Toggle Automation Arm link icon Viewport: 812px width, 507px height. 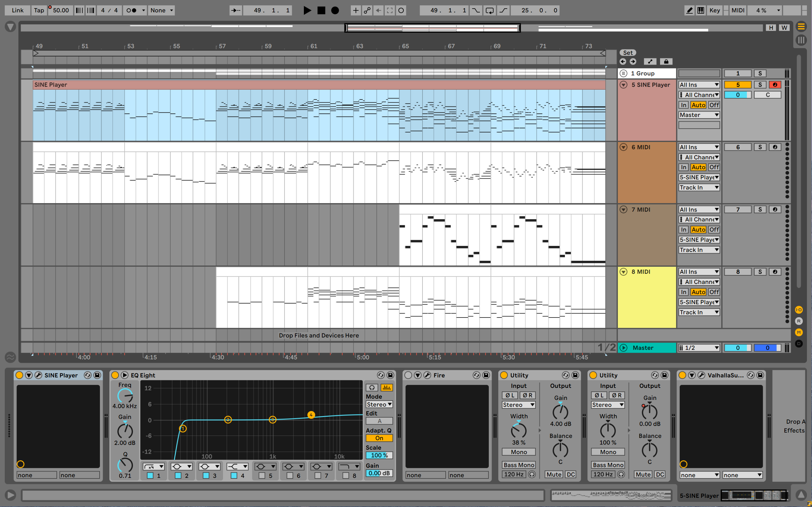point(367,10)
